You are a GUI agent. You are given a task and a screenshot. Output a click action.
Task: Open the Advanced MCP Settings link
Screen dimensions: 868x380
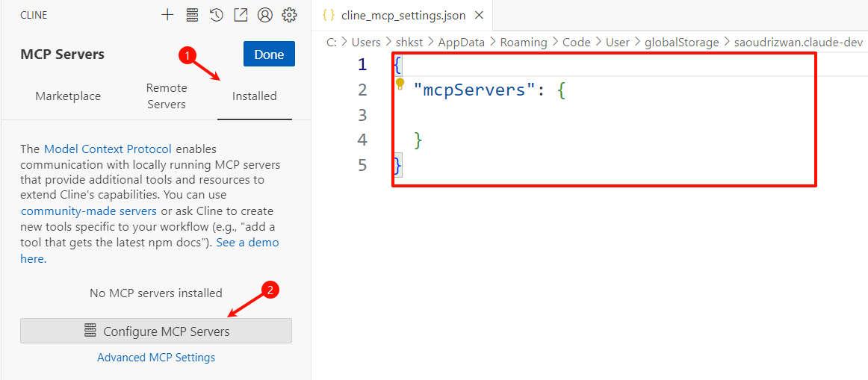(x=156, y=358)
